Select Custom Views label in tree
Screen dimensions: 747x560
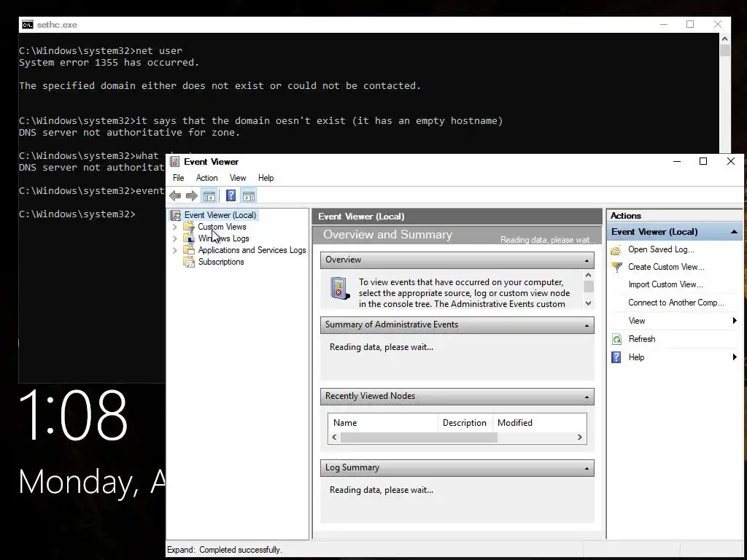(222, 227)
